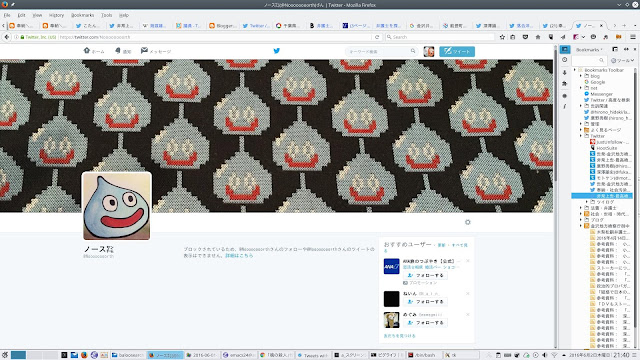
Task: Click inside the Firefox Search box
Action: (x=440, y=37)
